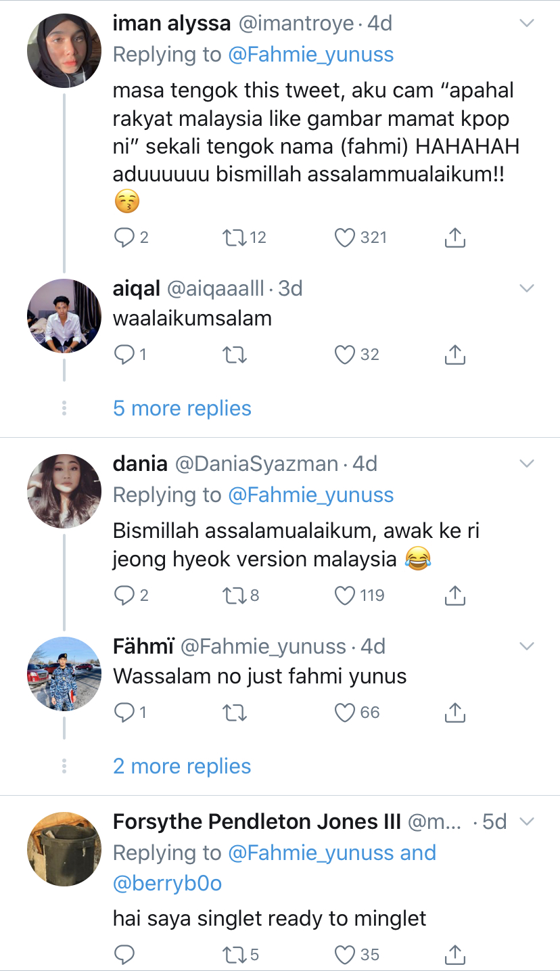The height and width of the screenshot is (971, 560).
Task: Like iman alyssa's tweet
Action: [346, 238]
